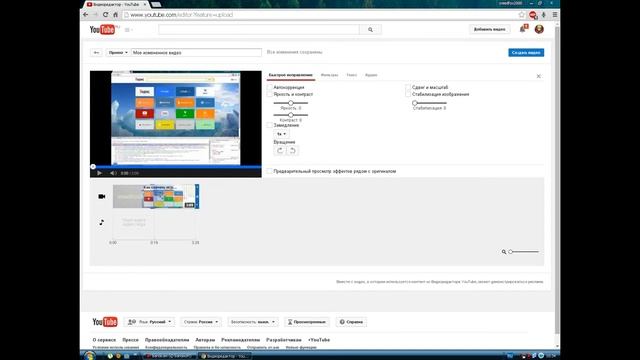Open the notifications bell icon
The image size is (640, 360).
523,29
